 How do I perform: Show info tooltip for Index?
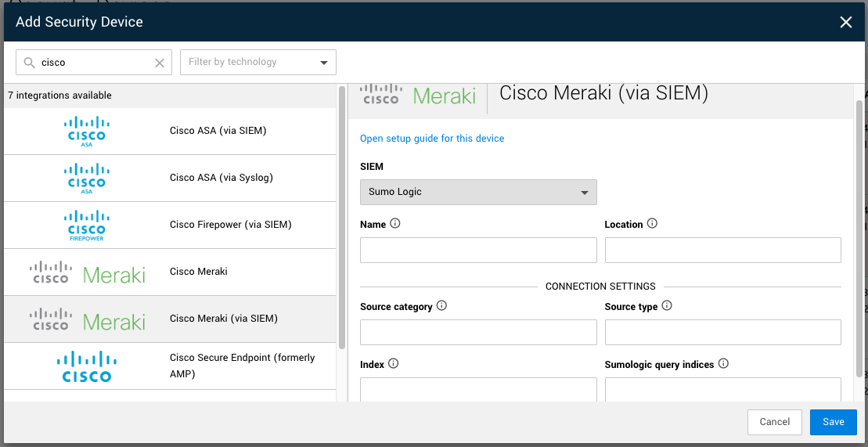(x=393, y=364)
